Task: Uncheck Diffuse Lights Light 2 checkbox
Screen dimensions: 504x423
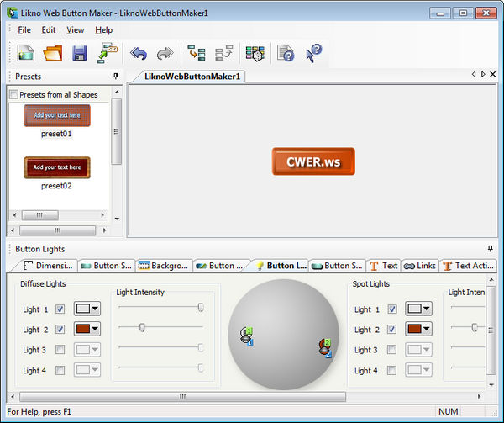Action: click(60, 330)
